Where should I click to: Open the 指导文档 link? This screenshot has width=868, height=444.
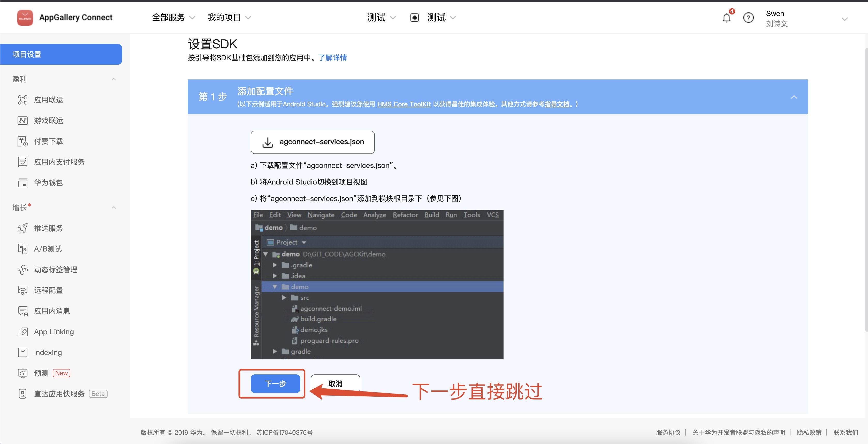click(x=557, y=104)
